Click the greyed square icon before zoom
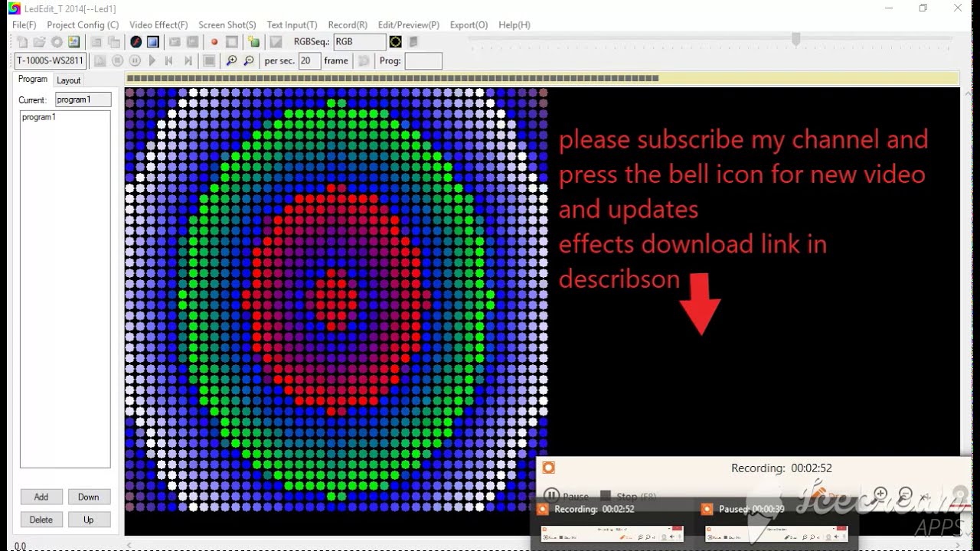This screenshot has height=551, width=980. pos(209,60)
